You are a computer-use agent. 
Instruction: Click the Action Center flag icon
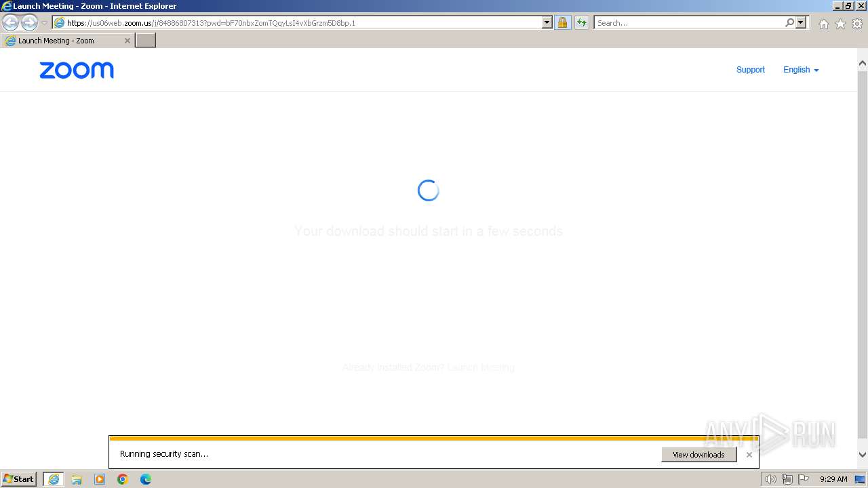(804, 479)
